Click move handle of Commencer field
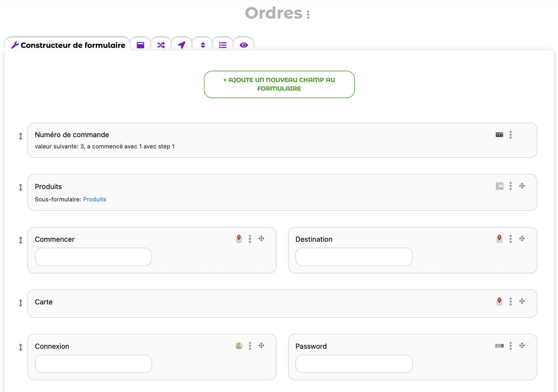The width and height of the screenshot is (558, 392). 261,238
